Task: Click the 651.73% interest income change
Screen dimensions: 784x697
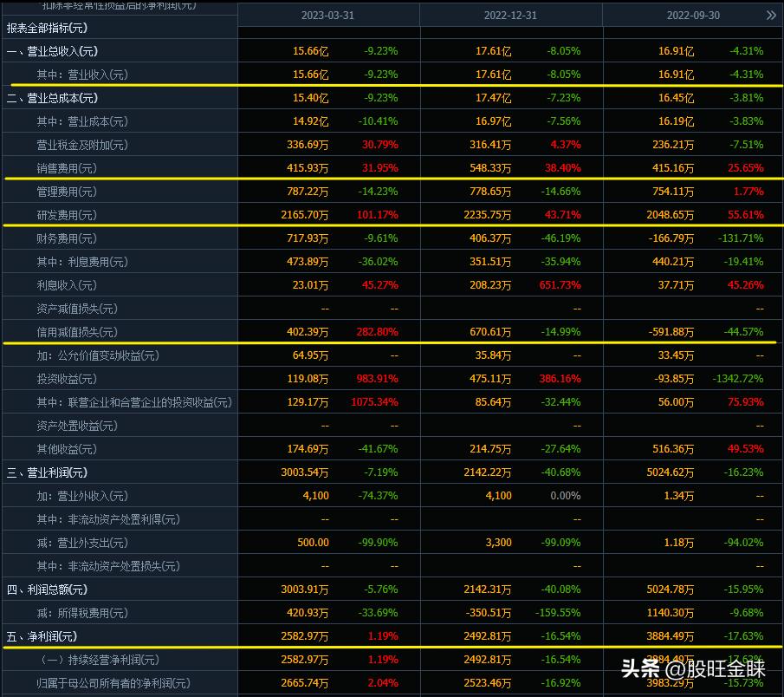Action: pyautogui.click(x=560, y=285)
